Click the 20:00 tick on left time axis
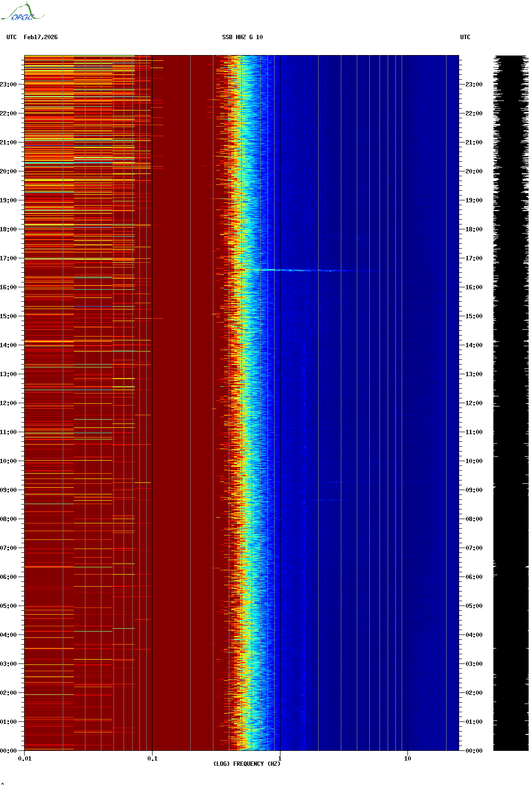532x789 pixels. [x=9, y=171]
